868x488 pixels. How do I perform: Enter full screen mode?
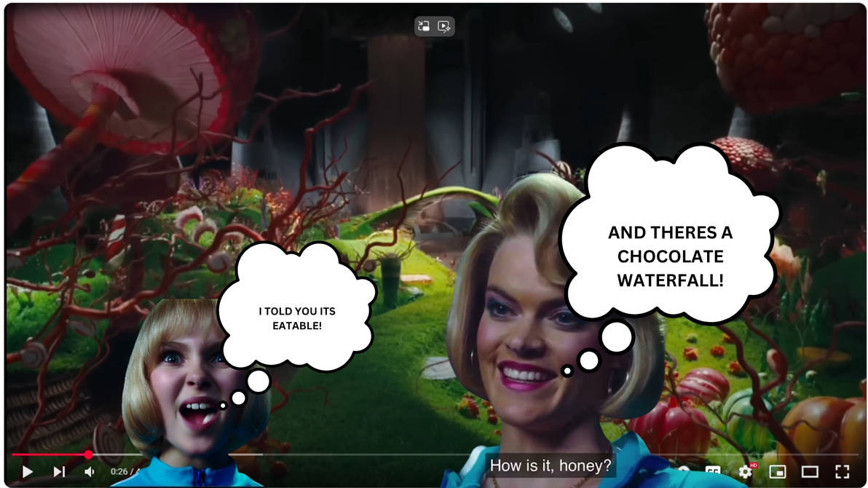pyautogui.click(x=842, y=471)
